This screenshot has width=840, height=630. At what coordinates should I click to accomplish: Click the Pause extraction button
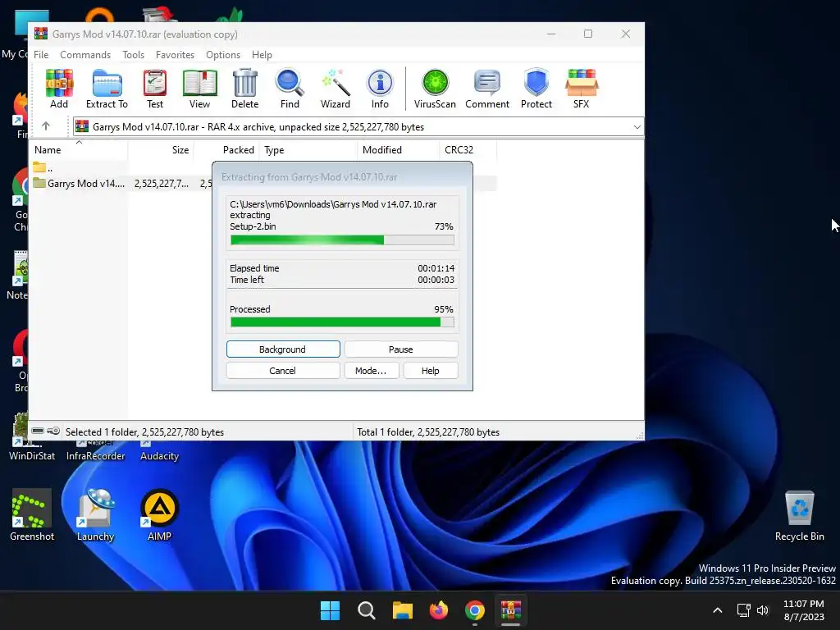point(400,349)
